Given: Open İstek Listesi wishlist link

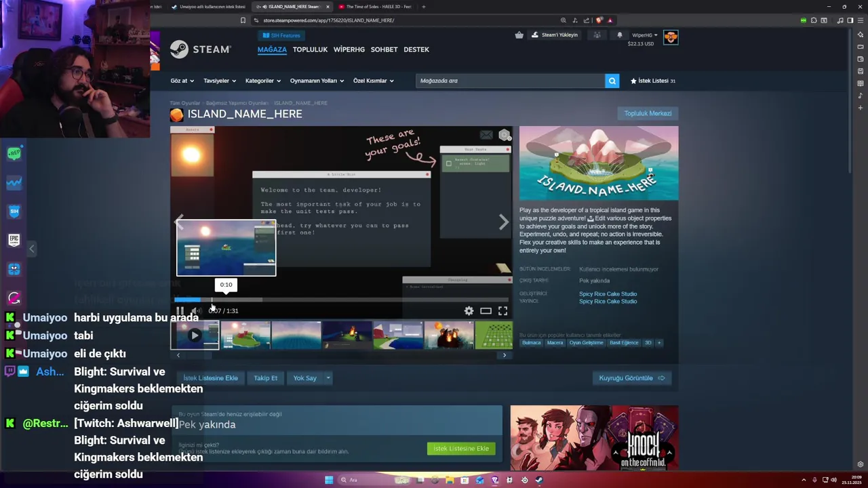Looking at the screenshot, I should coord(652,81).
